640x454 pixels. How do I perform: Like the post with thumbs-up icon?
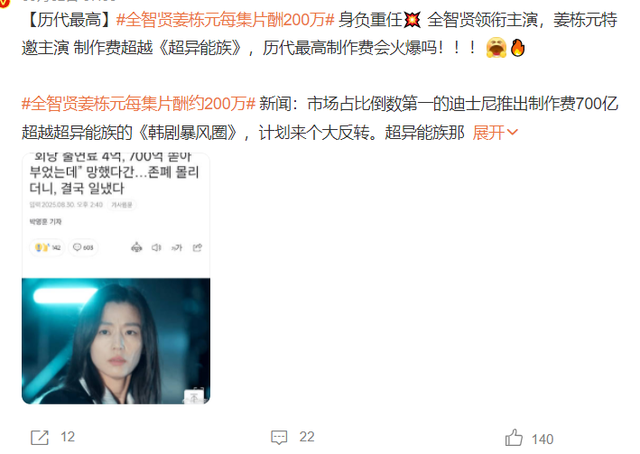pyautogui.click(x=514, y=438)
